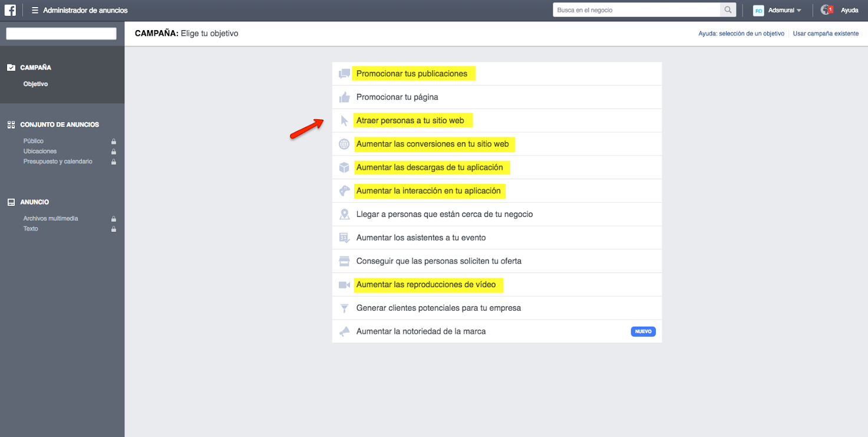The height and width of the screenshot is (437, 868).
Task: Click the funnel icon beside Generar clientes potenciales
Action: 344,307
